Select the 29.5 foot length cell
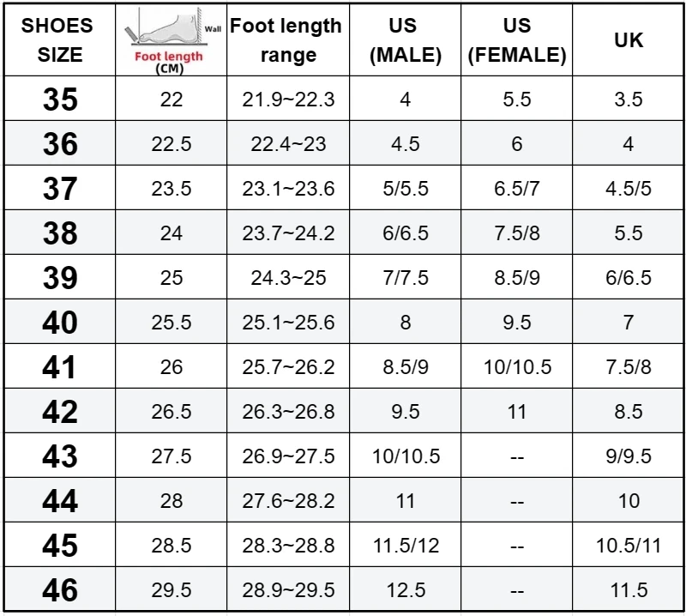The width and height of the screenshot is (686, 616). click(x=171, y=590)
